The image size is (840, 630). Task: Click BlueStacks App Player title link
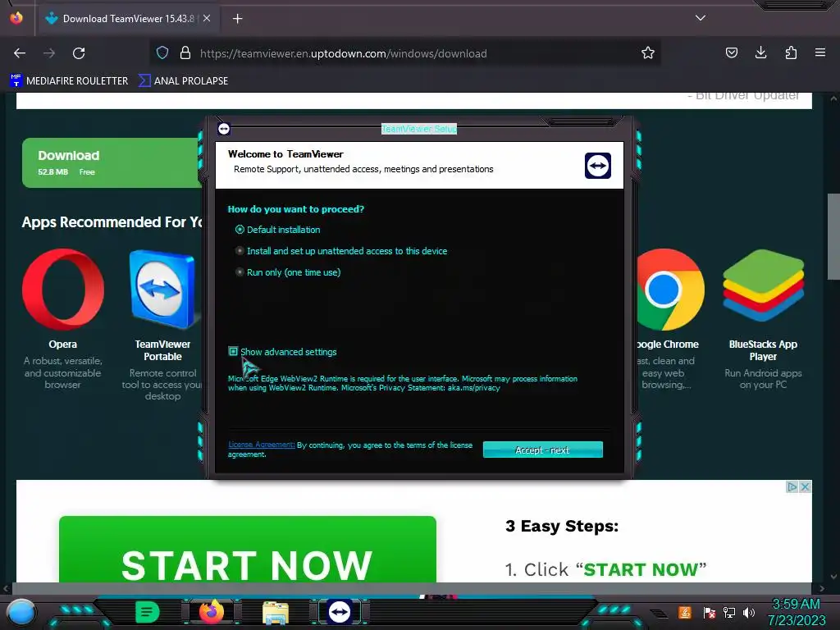coord(763,350)
